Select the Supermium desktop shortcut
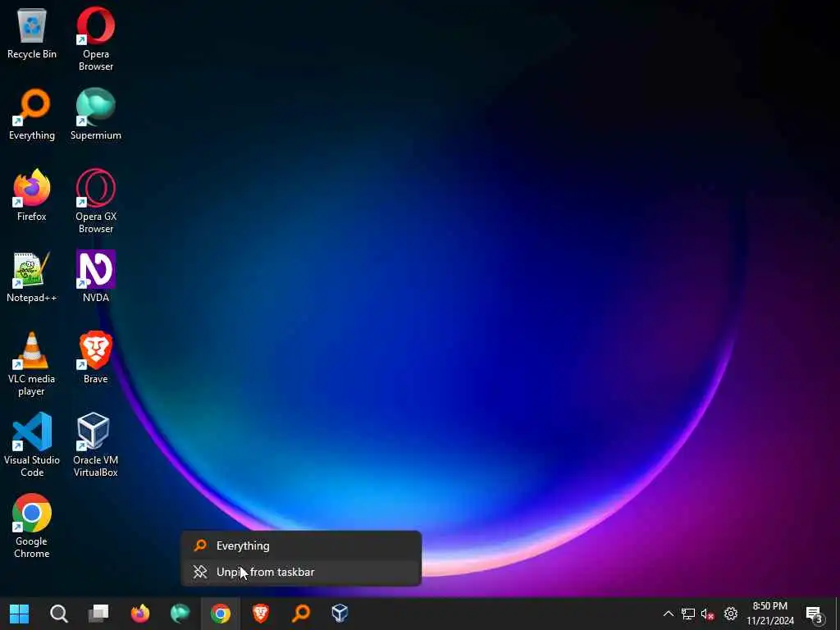Screen dimensions: 840x630 [x=96, y=115]
